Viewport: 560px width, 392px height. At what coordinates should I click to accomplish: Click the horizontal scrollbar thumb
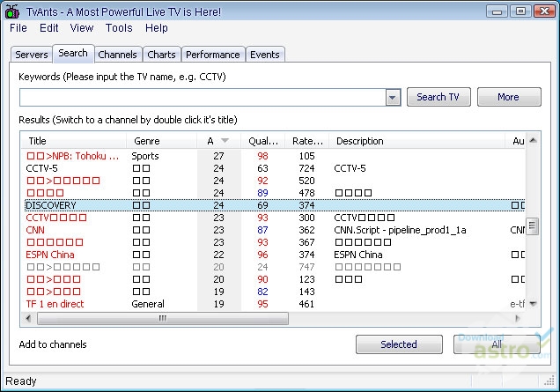[x=163, y=318]
